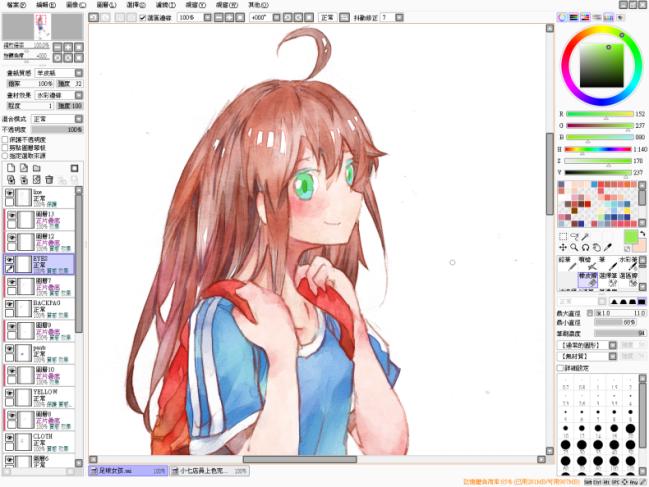This screenshot has height=487, width=649.
Task: Choose the flat square brush edge shape
Action: coord(642,302)
